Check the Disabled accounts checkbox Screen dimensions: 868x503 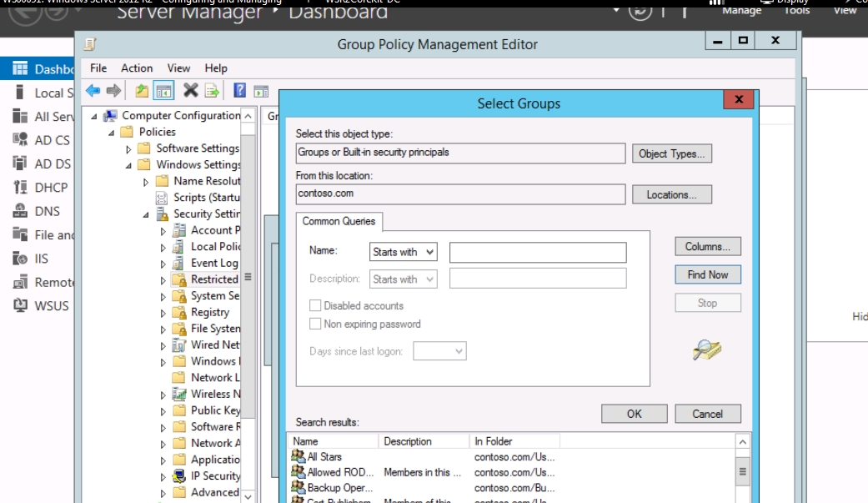click(315, 306)
